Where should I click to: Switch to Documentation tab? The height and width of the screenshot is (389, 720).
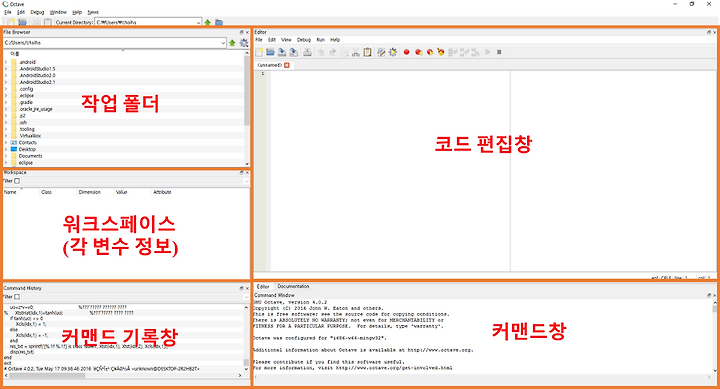[293, 286]
